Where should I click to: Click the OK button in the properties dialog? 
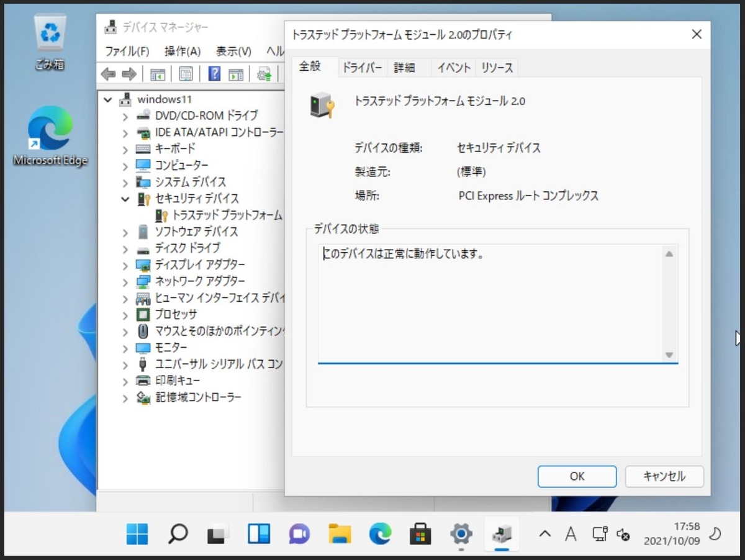coord(576,476)
